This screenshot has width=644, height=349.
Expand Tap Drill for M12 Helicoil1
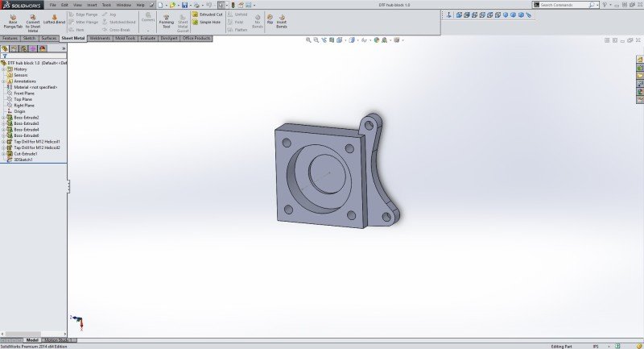(4, 142)
